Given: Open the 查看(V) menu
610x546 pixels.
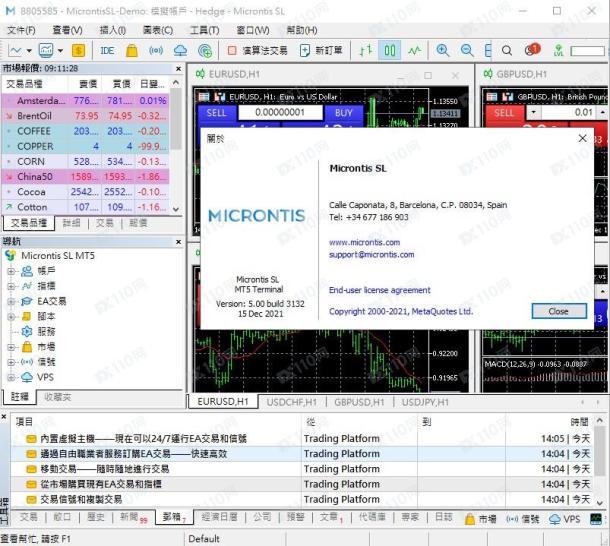Looking at the screenshot, I should [68, 30].
